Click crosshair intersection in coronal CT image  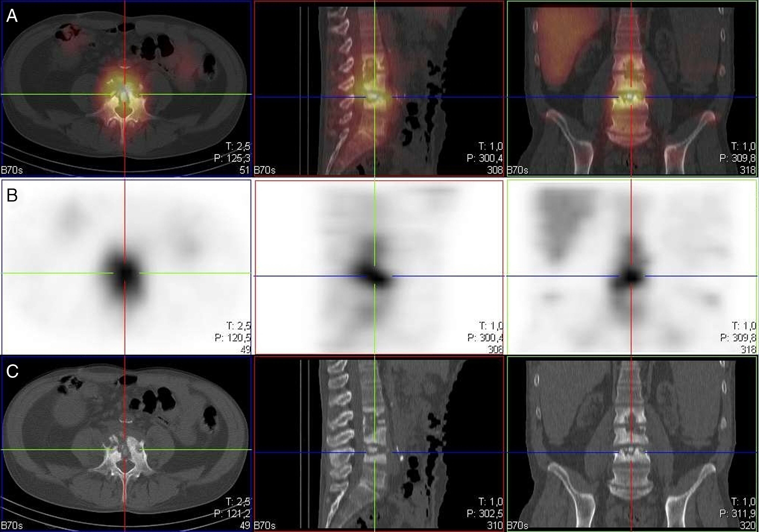(x=631, y=452)
